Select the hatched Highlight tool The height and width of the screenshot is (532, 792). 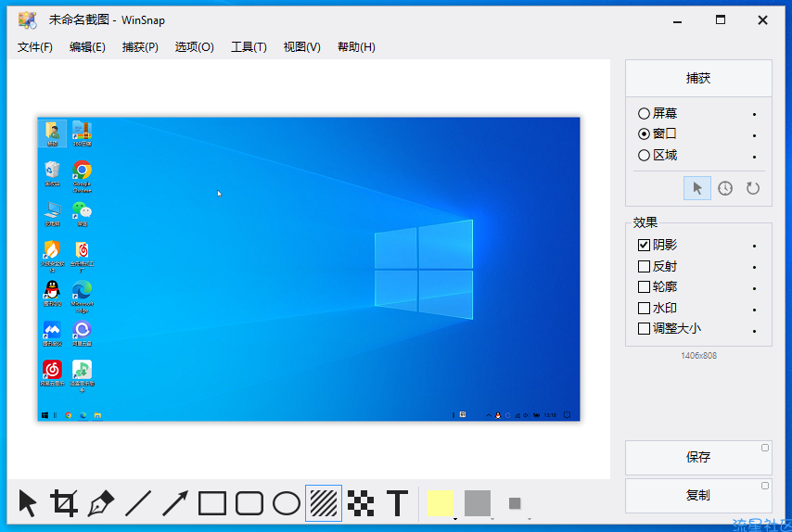pyautogui.click(x=324, y=502)
